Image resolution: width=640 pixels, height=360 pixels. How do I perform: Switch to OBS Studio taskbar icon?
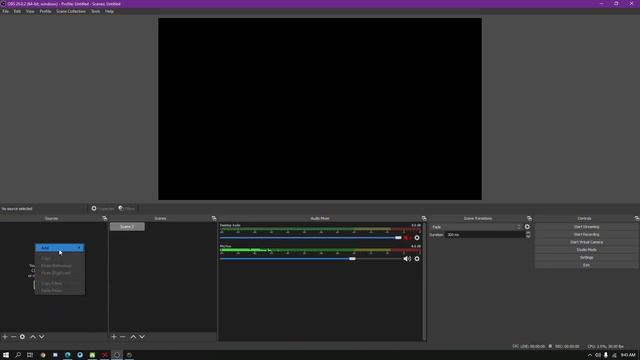(x=117, y=355)
